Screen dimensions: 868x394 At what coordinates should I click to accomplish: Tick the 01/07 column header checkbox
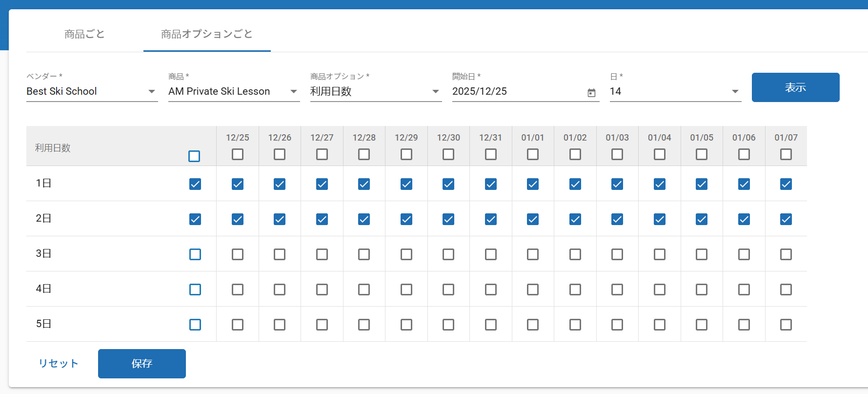786,154
